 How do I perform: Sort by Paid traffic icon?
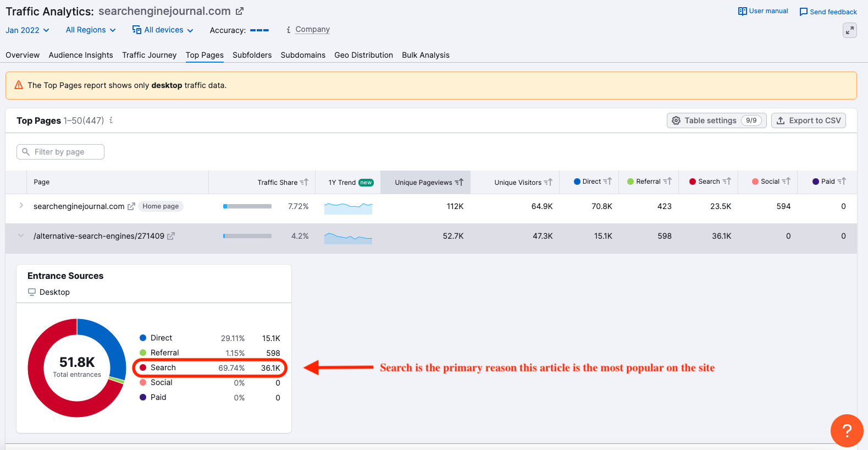842,181
